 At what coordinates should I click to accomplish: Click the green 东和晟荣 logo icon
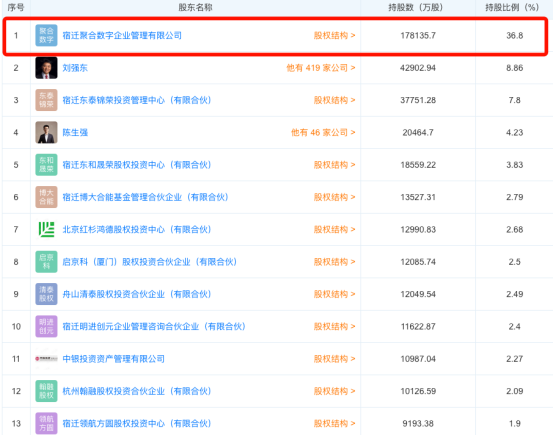coord(46,165)
